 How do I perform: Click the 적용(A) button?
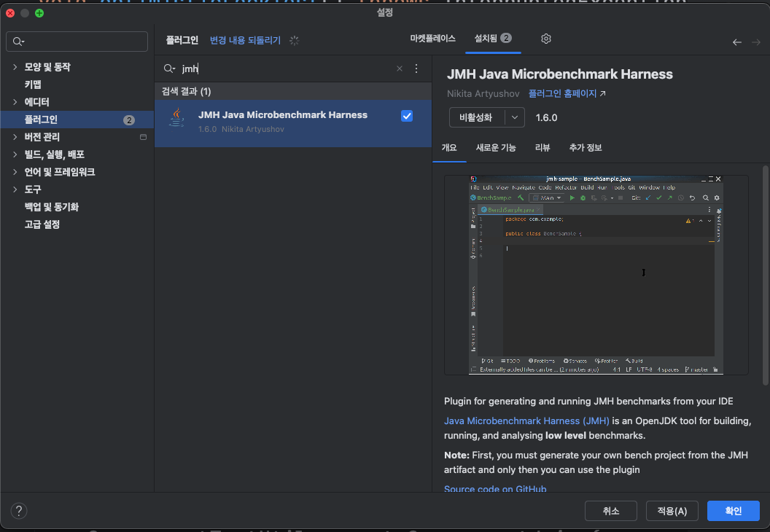672,511
